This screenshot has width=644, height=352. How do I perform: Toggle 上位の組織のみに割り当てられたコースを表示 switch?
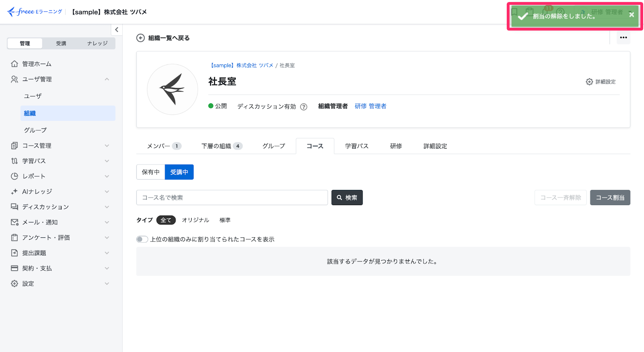pos(142,239)
